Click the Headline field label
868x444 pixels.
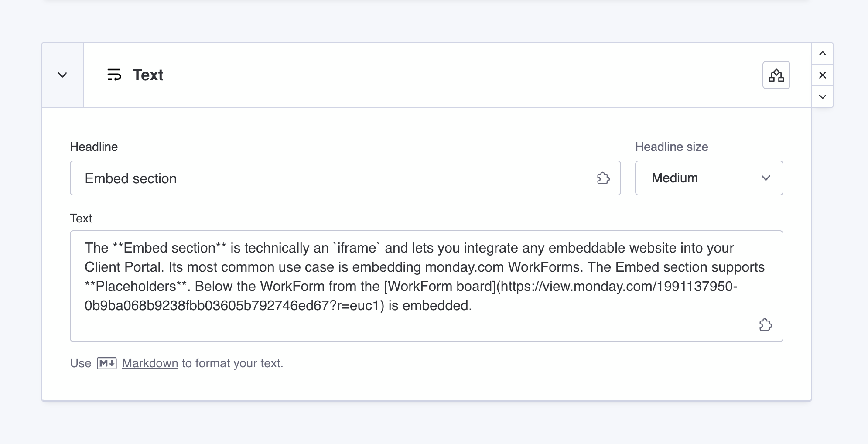point(94,147)
